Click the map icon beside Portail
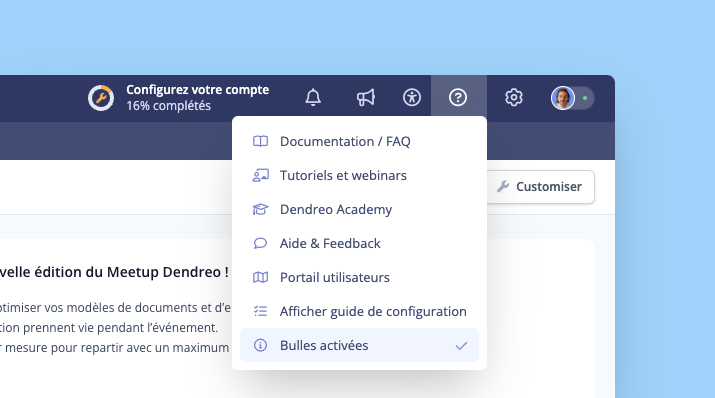The width and height of the screenshot is (715, 398). pos(260,277)
